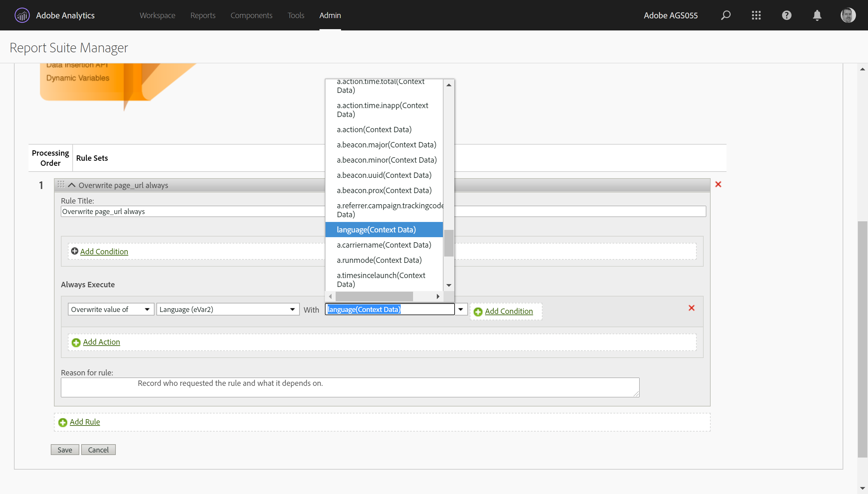Open the Overwrite value of dropdown
This screenshot has width=868, height=494.
tap(111, 309)
